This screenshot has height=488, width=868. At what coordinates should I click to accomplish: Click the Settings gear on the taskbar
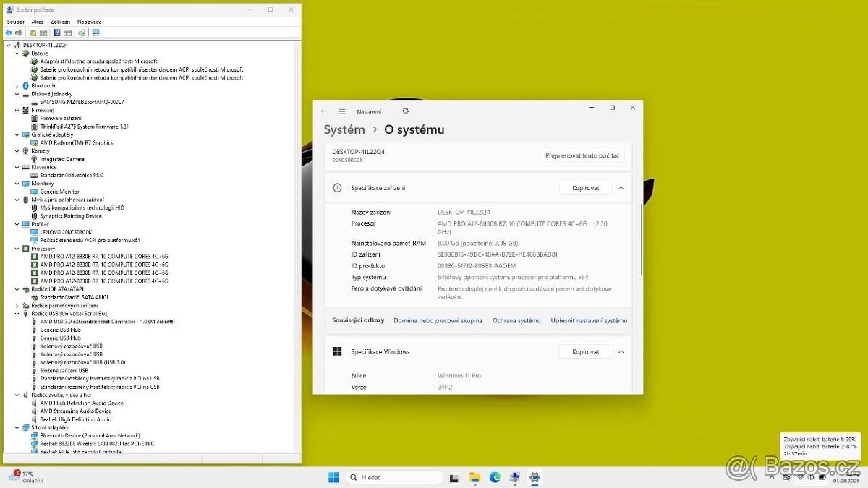[x=535, y=477]
